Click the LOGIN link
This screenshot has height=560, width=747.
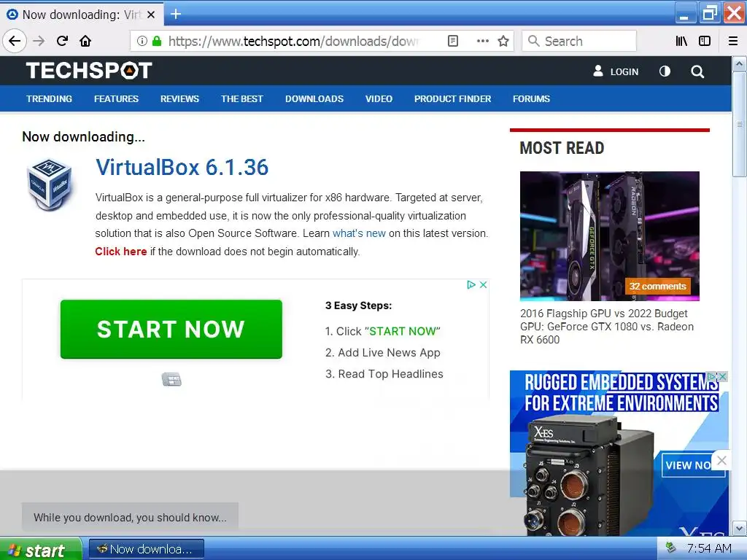(x=624, y=72)
